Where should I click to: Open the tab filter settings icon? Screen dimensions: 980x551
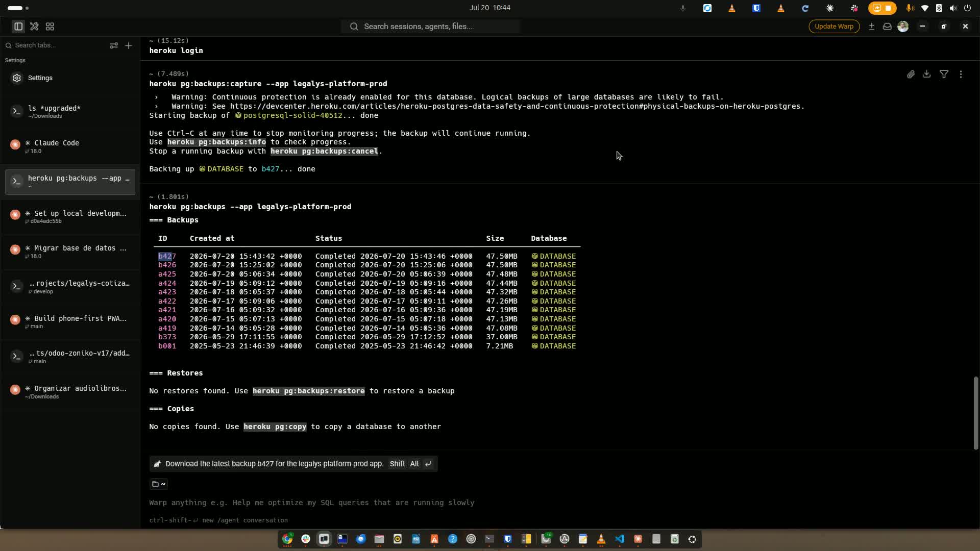[x=114, y=45]
